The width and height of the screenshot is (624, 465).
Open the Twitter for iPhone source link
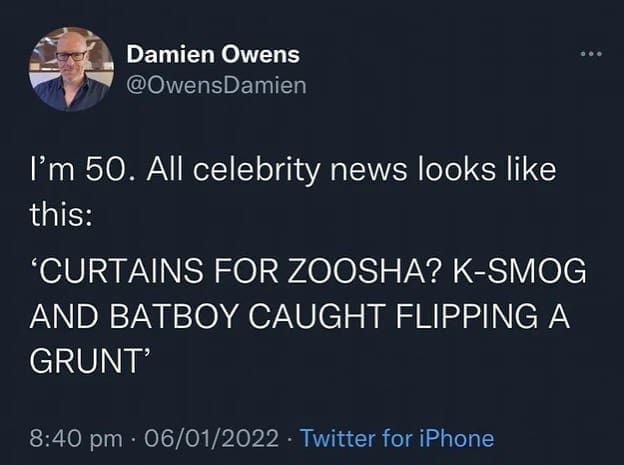[x=397, y=437]
